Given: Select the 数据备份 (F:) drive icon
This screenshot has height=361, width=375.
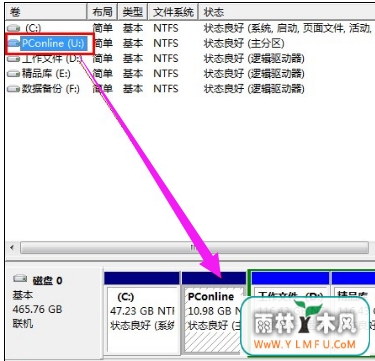Looking at the screenshot, I should (x=13, y=89).
